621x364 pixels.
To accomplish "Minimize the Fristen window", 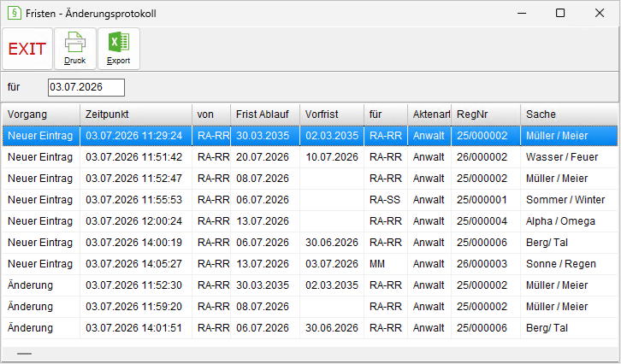I will click(x=522, y=13).
